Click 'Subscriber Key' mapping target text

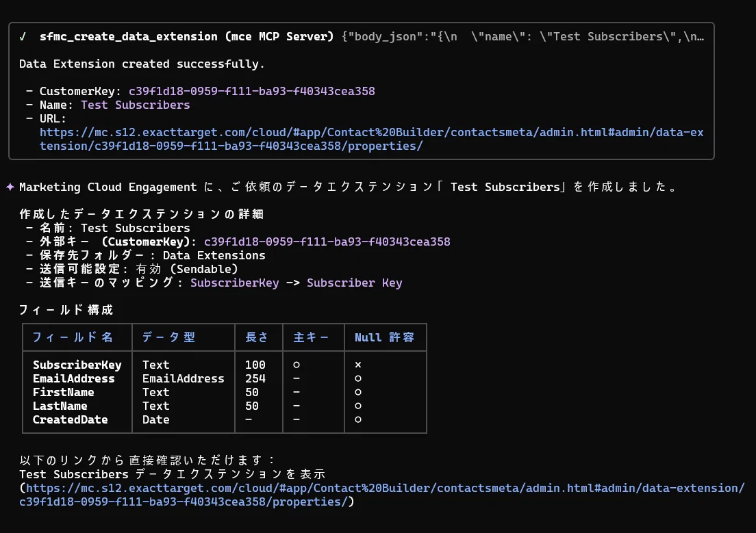coord(355,283)
